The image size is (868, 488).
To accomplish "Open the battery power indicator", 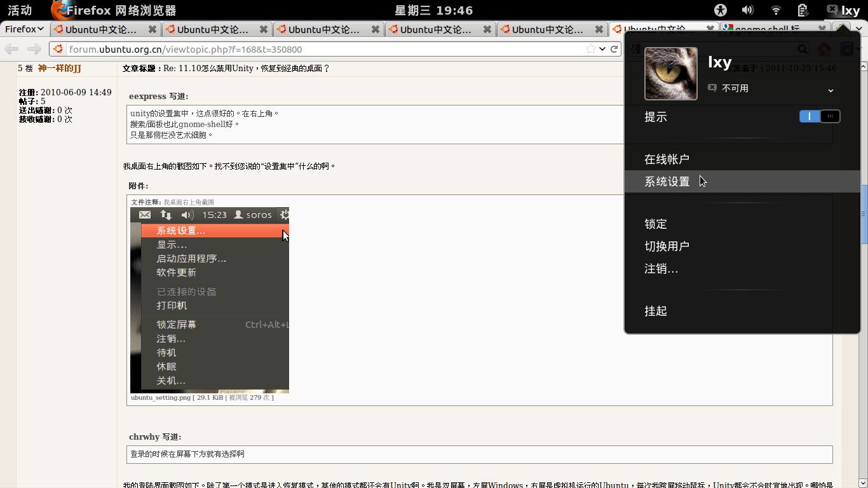I will tap(803, 10).
